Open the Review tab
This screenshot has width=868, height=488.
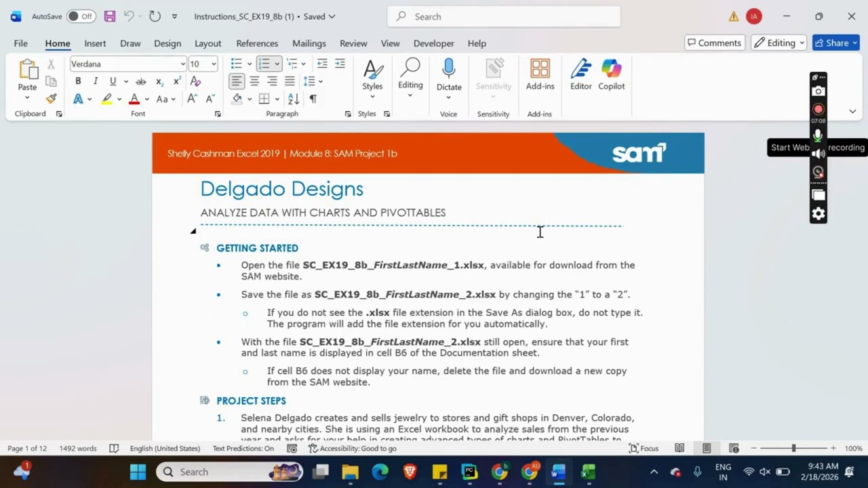coord(353,43)
